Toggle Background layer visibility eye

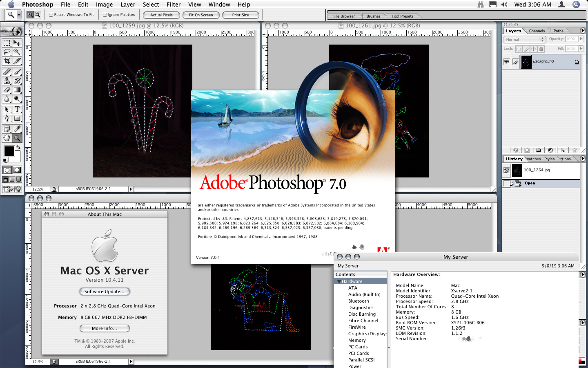[x=506, y=61]
